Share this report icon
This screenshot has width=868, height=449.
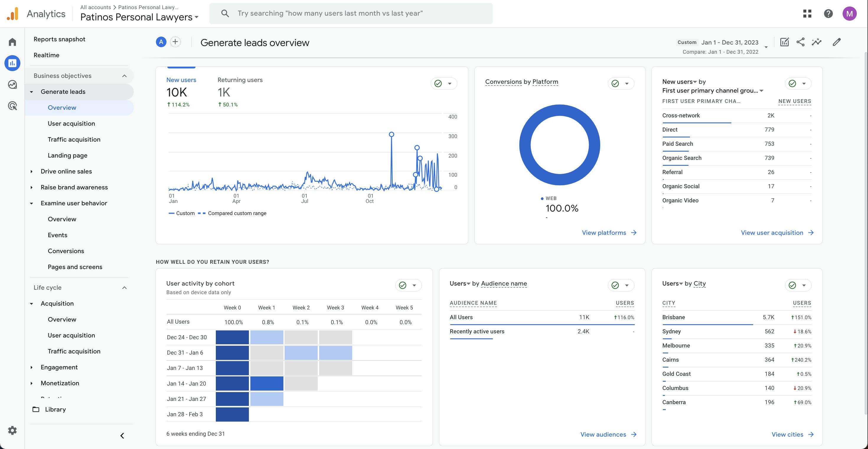click(x=801, y=42)
